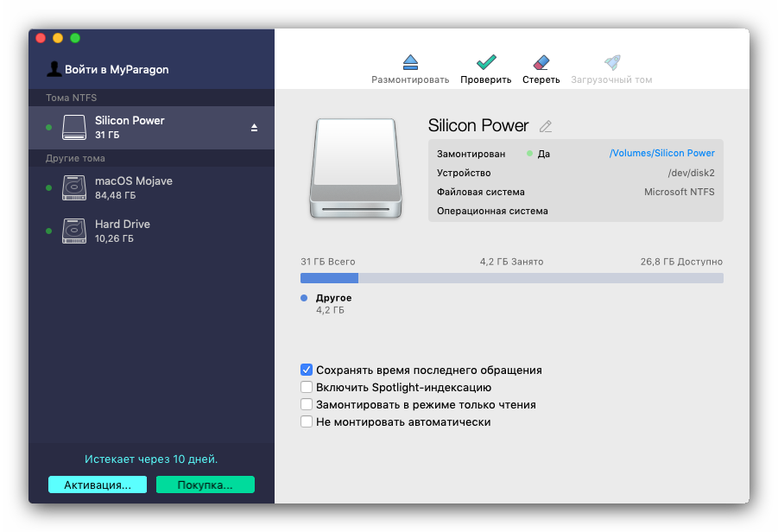This screenshot has height=532, width=778.
Task: Enable Включить Spotlight-индексацию checkbox
Action: [x=307, y=387]
